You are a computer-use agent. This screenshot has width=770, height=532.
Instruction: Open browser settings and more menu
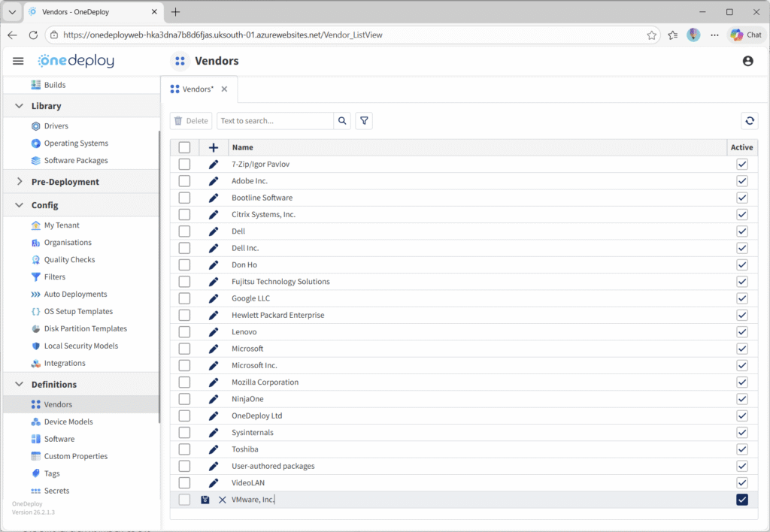coord(714,35)
